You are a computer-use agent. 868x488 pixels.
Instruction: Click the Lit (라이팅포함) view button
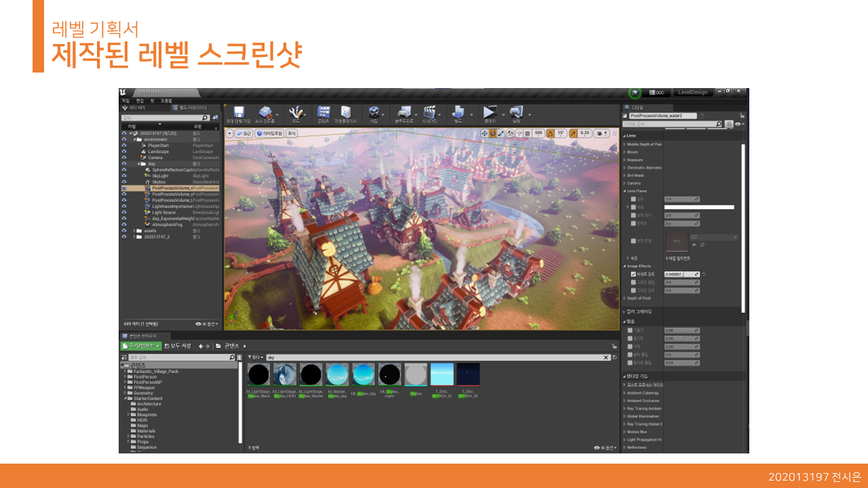click(x=269, y=134)
